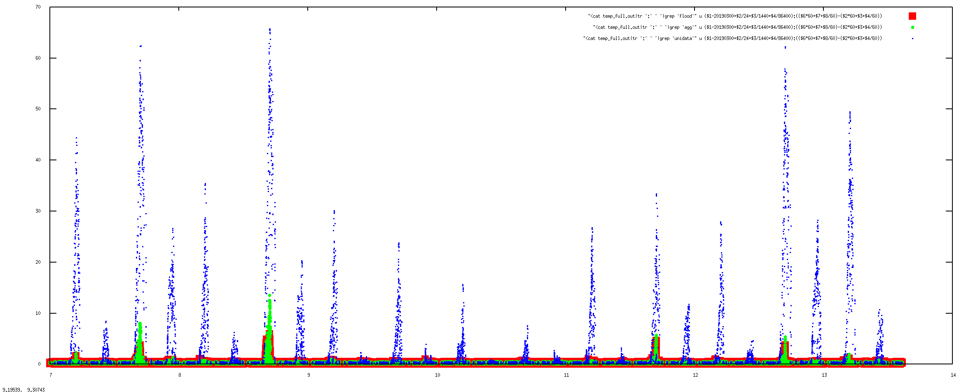Click the y-axis tick label 0
The width and height of the screenshot is (980, 392).
(39, 364)
